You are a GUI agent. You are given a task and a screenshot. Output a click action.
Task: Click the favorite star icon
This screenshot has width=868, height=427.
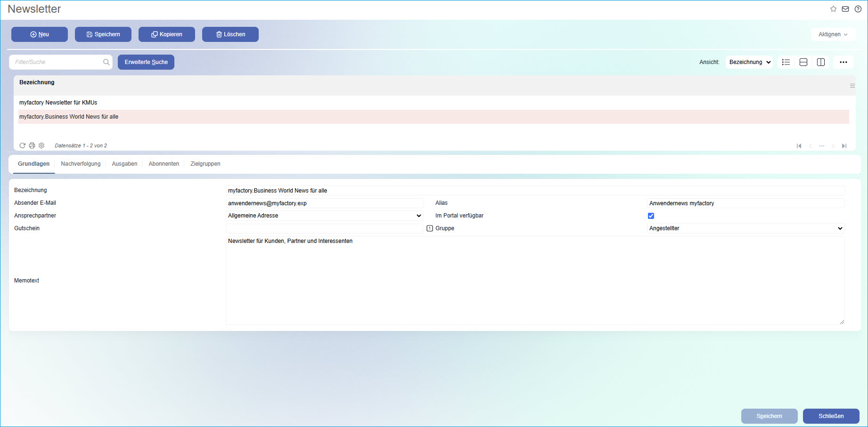point(833,9)
